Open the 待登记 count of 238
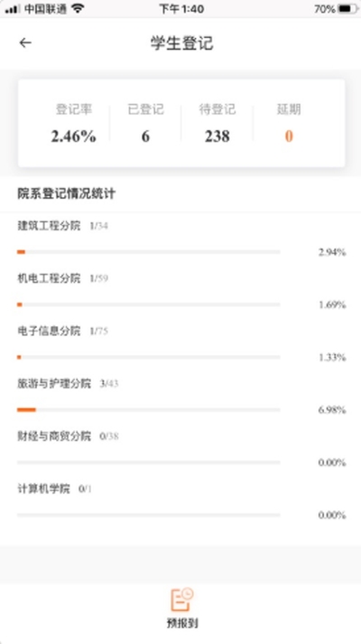The image size is (361, 644). (218, 123)
